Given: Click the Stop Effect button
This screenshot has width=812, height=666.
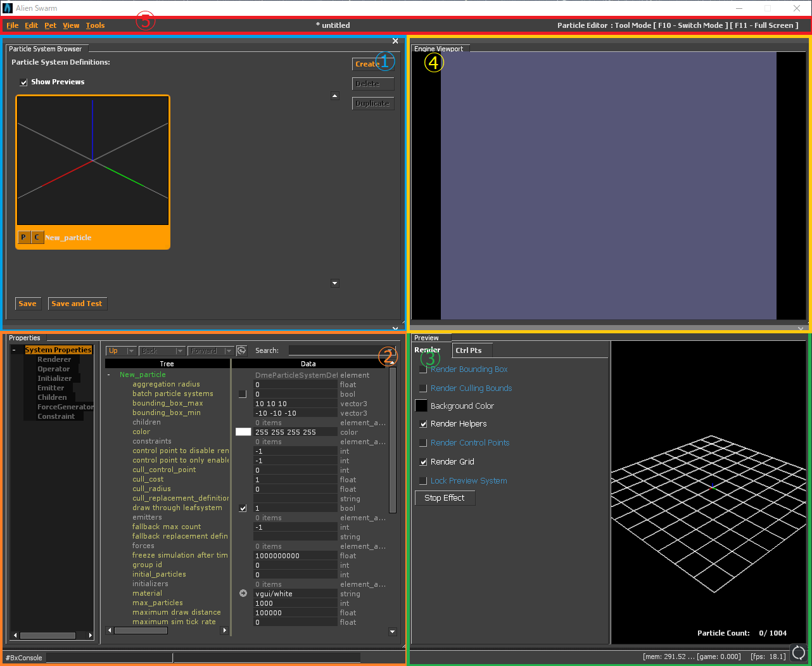Looking at the screenshot, I should click(x=445, y=498).
